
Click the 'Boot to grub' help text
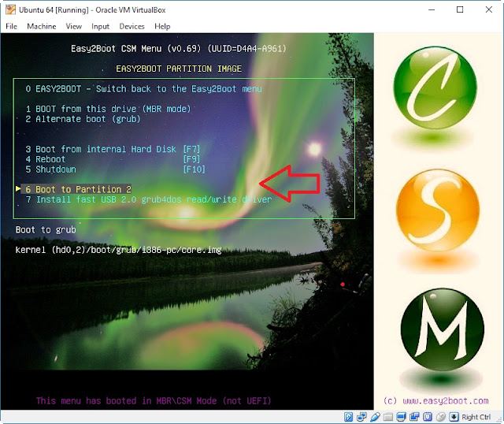[x=46, y=229]
